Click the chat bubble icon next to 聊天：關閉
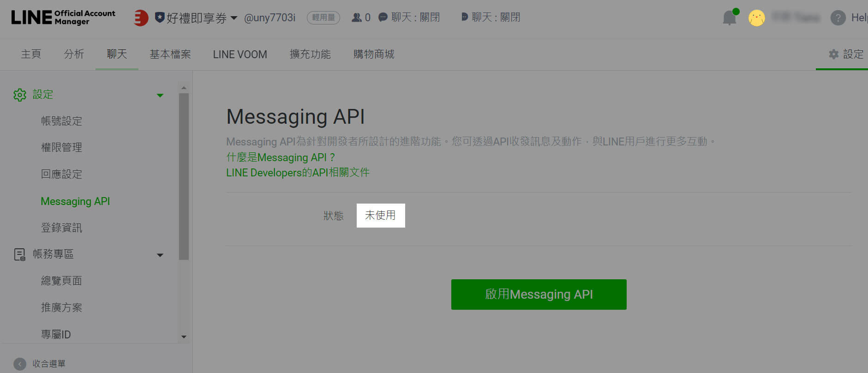The height and width of the screenshot is (373, 868). coord(383,18)
